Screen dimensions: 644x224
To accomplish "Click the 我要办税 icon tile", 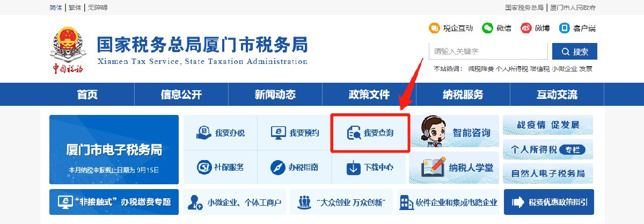I will coord(220,132).
